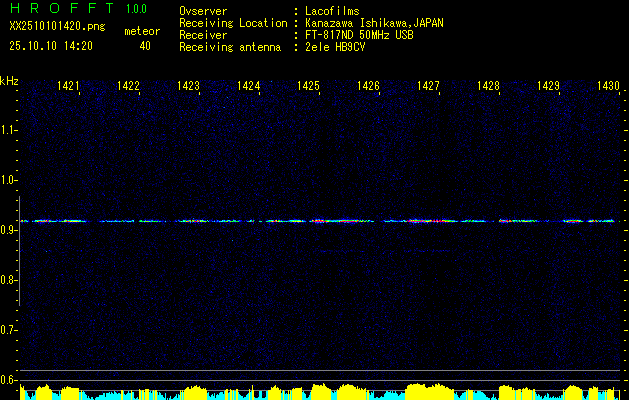The image size is (629, 400).
Task: Click the kHz unit label
Action: [9, 81]
